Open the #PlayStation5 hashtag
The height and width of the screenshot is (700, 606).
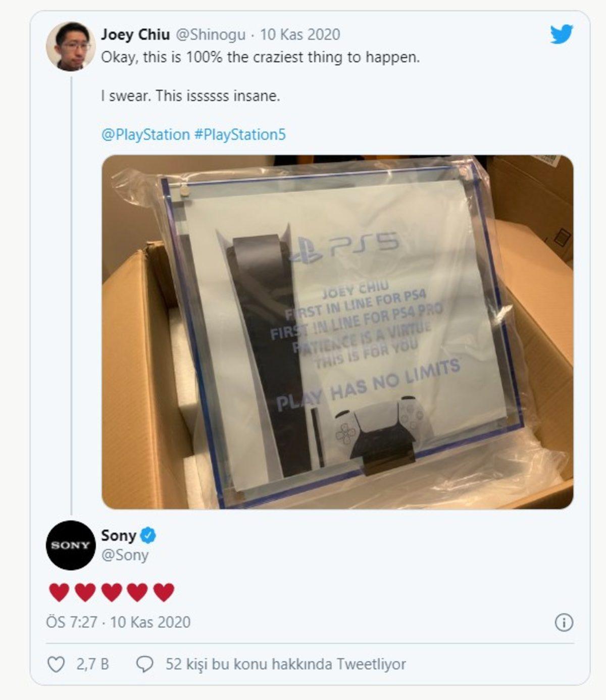[x=238, y=133]
